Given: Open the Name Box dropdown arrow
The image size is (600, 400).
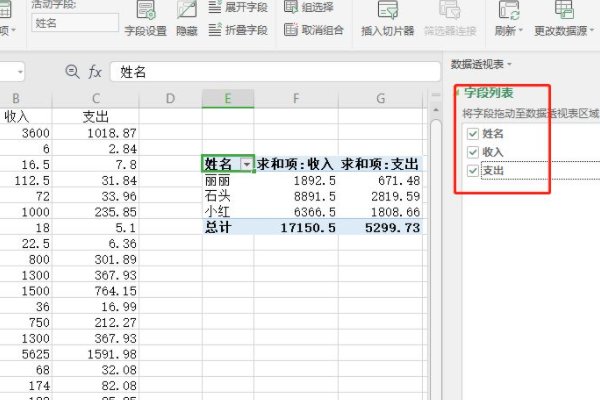Looking at the screenshot, I should (x=20, y=72).
